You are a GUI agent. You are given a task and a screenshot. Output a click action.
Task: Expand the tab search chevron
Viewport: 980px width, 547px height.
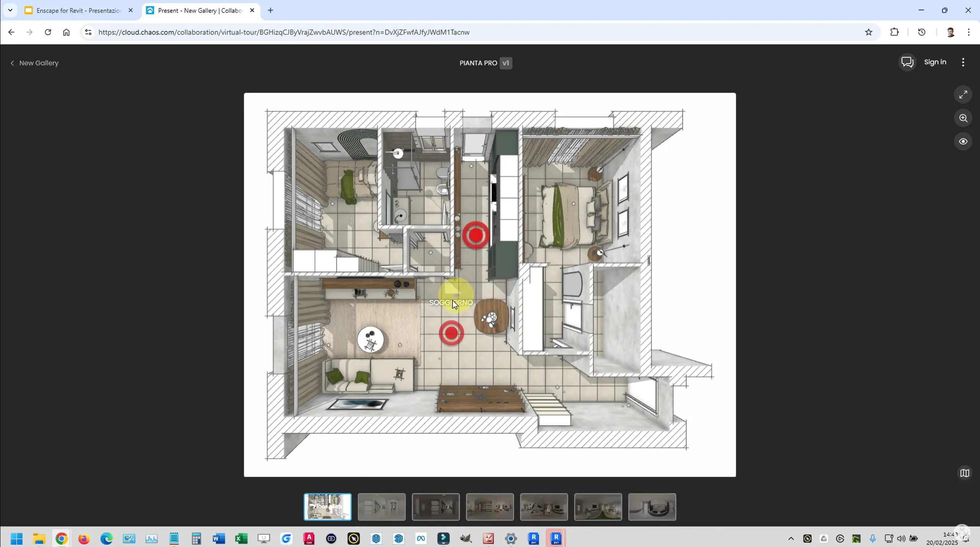[x=10, y=10]
